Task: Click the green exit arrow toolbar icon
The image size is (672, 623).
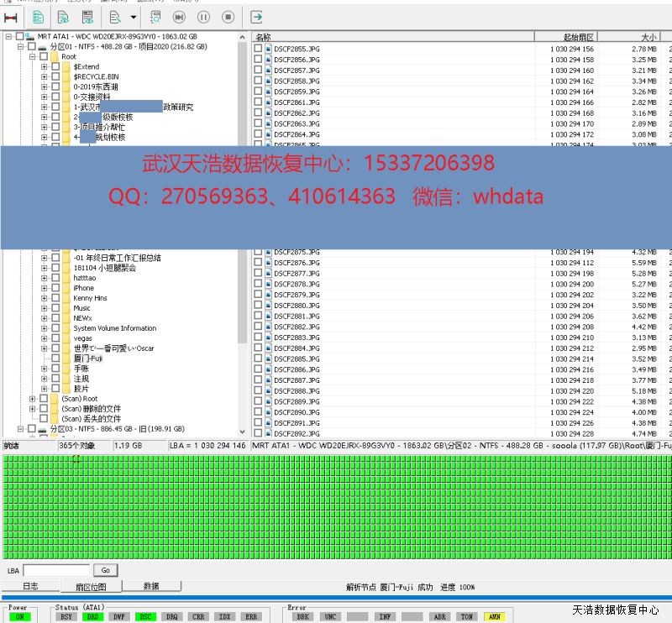Action: (256, 17)
